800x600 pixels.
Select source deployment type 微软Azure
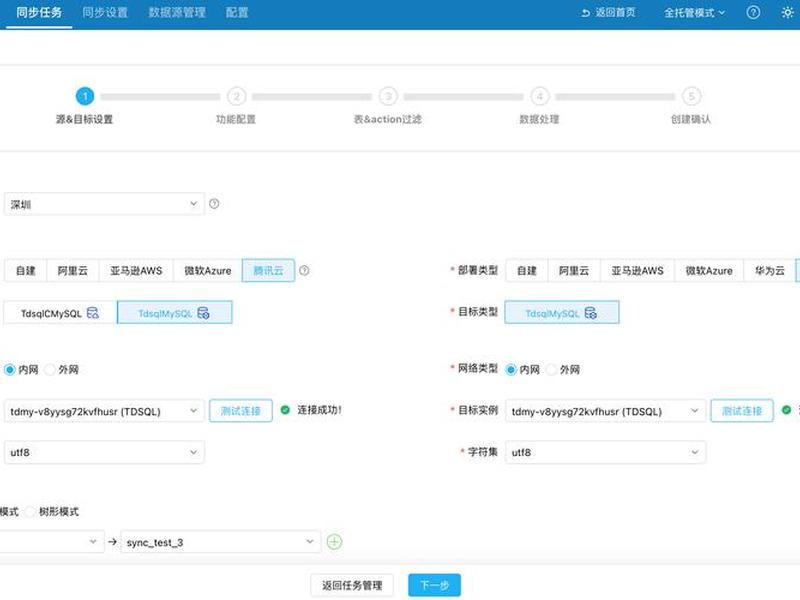click(208, 270)
